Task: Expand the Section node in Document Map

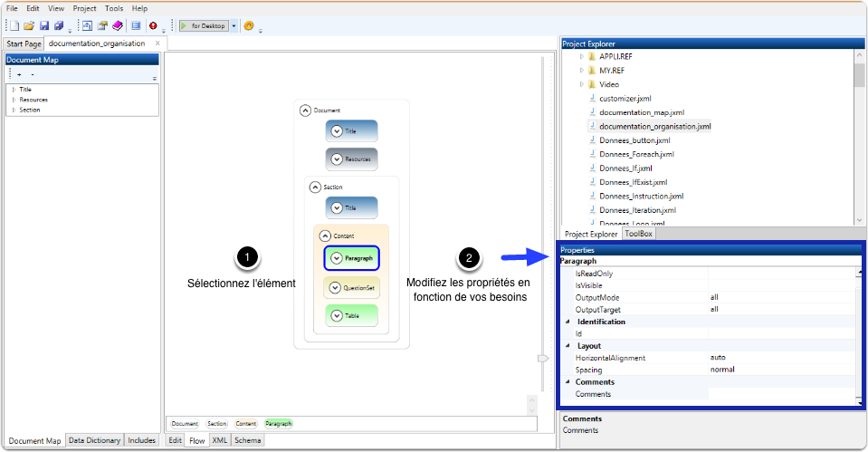Action: [14, 110]
